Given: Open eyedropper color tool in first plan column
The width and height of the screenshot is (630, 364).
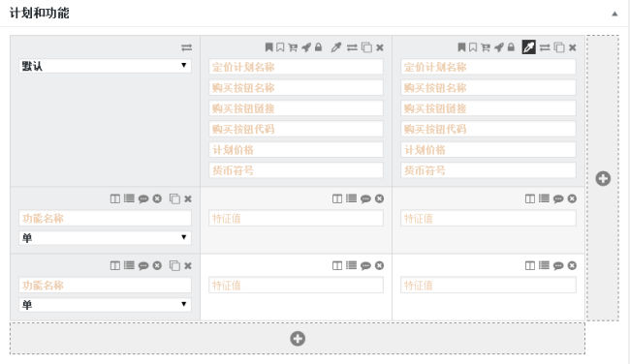Looking at the screenshot, I should [x=336, y=47].
